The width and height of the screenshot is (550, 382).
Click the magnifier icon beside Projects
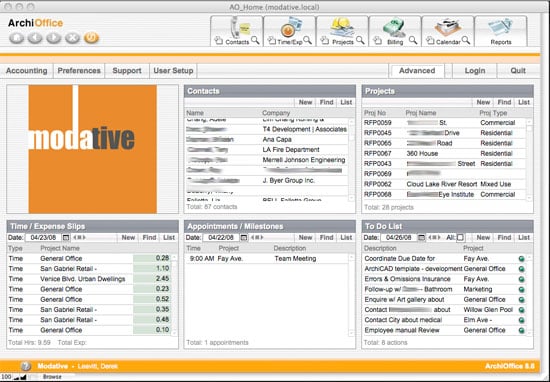tap(360, 40)
